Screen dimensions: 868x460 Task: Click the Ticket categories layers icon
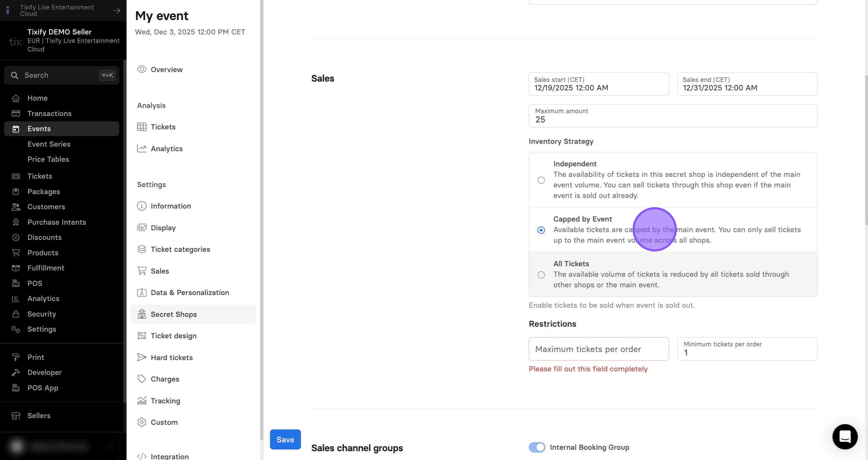click(x=142, y=249)
